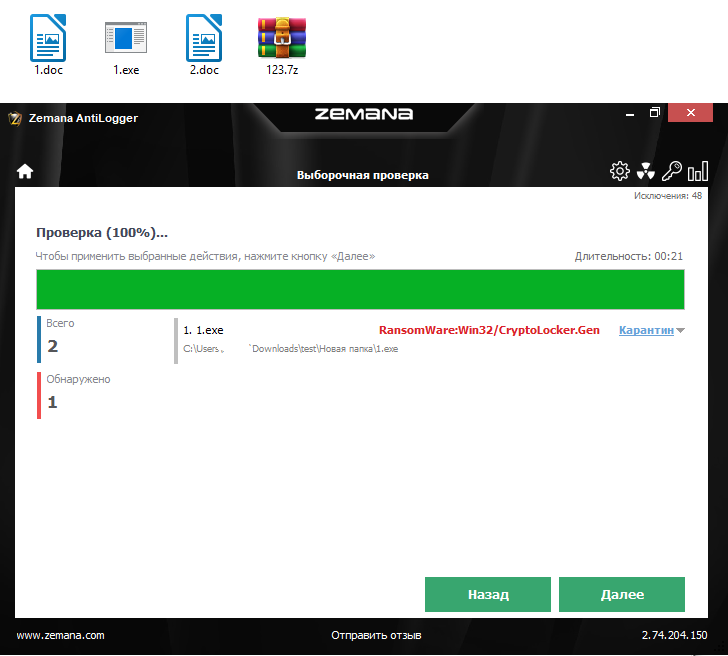Click the green scan progress bar
728x656 pixels.
tap(360, 289)
